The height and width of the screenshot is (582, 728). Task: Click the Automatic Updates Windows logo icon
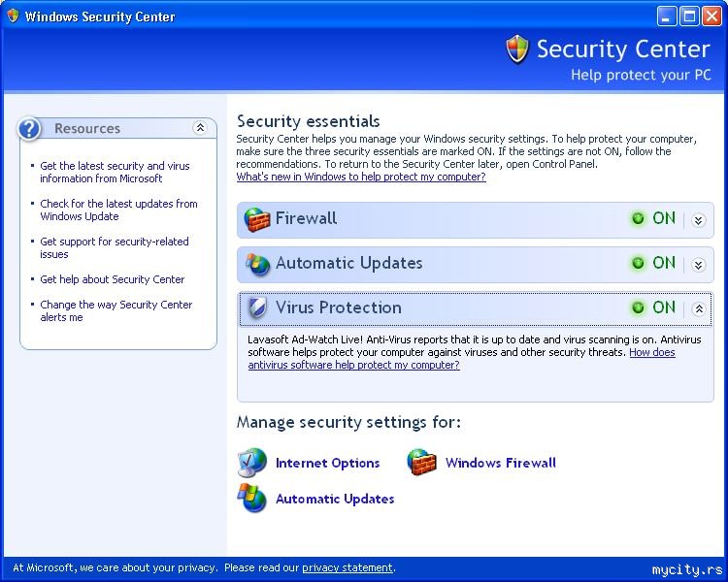tap(252, 499)
